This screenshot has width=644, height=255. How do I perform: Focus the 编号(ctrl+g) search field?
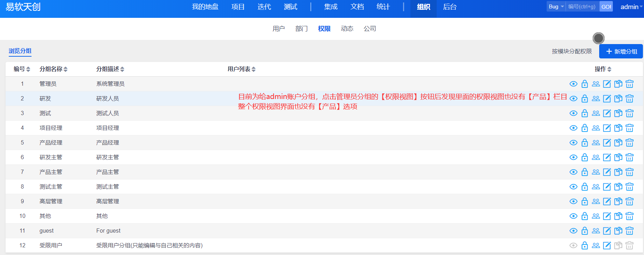[x=582, y=7]
